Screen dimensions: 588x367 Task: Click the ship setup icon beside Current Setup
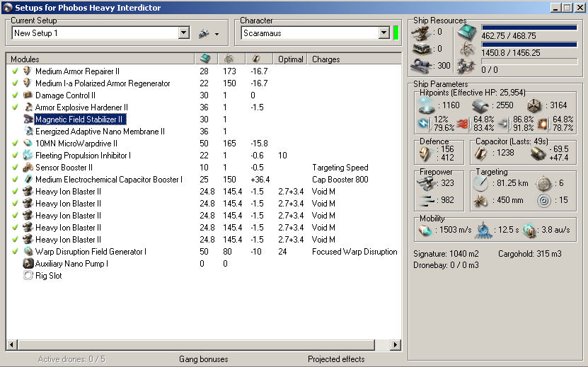204,33
